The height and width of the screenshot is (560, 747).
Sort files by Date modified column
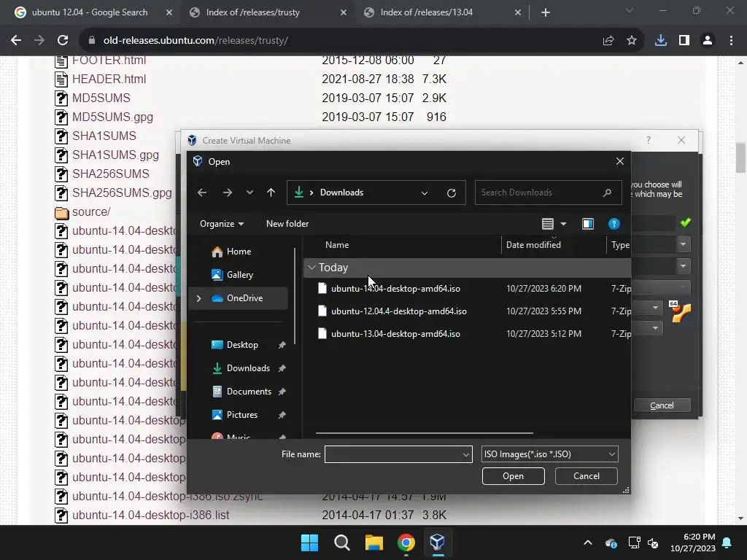(533, 245)
